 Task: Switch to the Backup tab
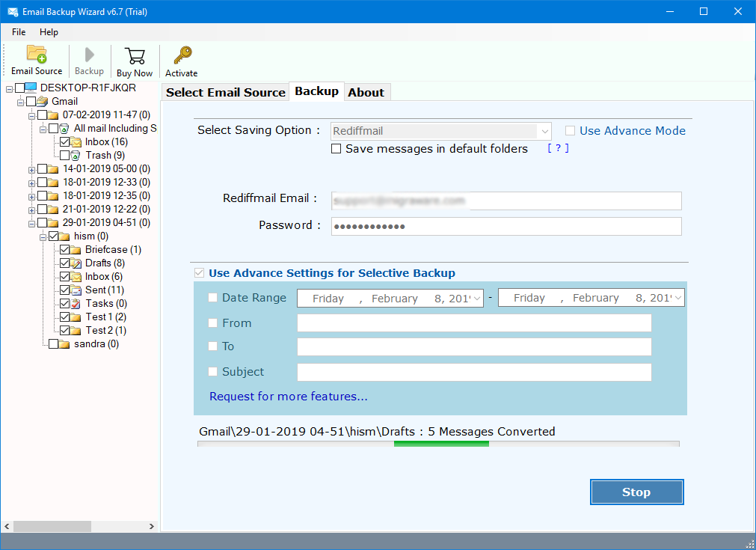tap(317, 91)
